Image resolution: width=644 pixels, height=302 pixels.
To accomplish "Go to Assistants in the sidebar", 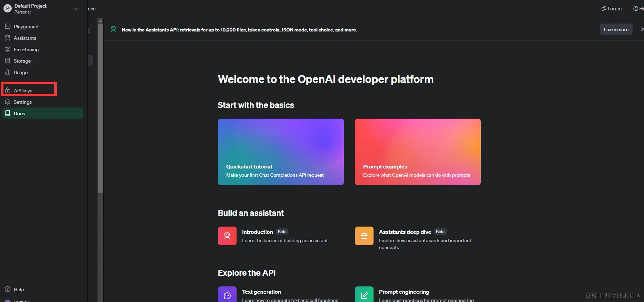I will (x=43, y=38).
